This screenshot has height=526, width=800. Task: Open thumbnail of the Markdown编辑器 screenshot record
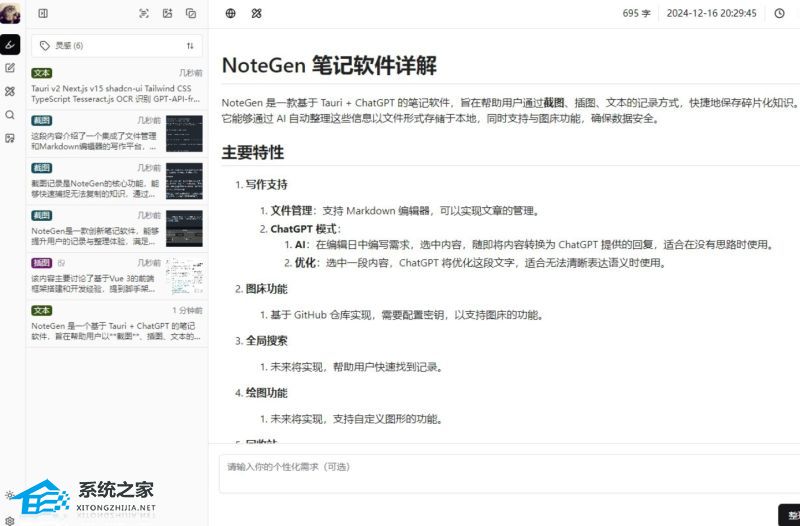coord(184,134)
